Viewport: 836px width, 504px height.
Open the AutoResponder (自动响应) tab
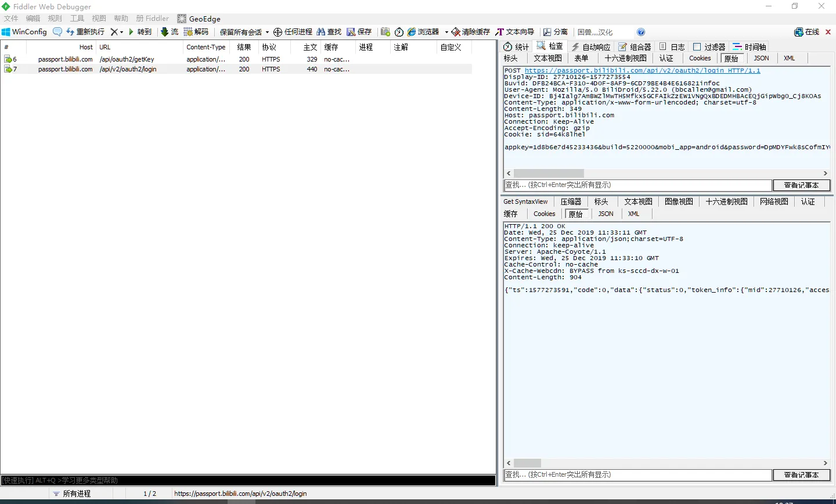pyautogui.click(x=591, y=46)
